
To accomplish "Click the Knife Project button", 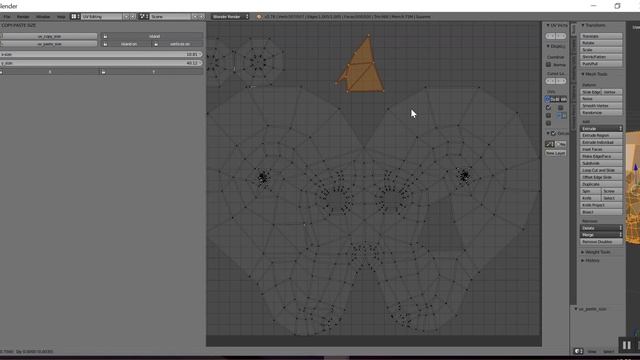I will click(x=601, y=205).
